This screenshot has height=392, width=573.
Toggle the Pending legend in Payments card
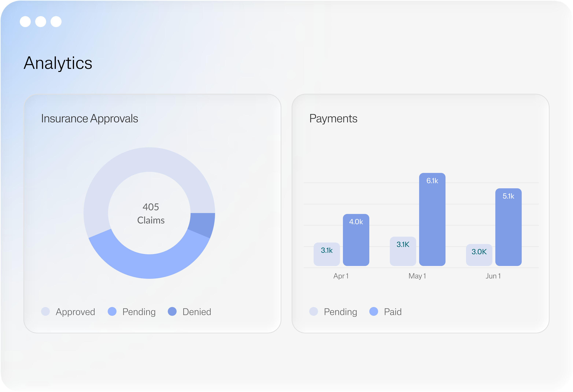point(340,312)
